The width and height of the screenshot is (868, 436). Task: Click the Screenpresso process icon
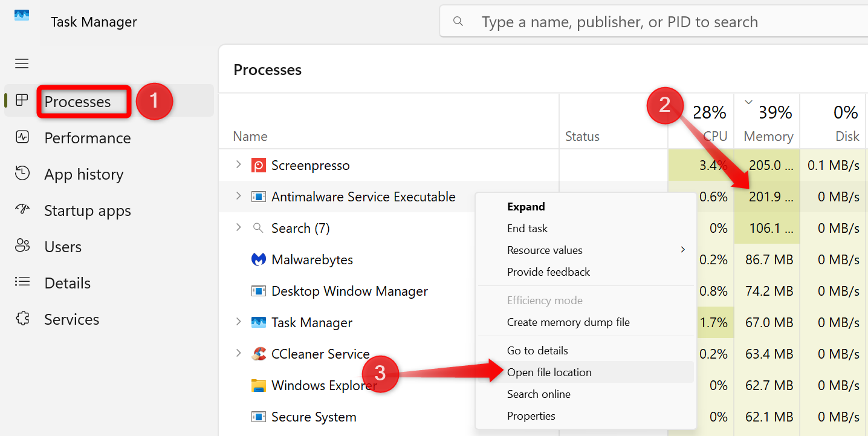259,164
